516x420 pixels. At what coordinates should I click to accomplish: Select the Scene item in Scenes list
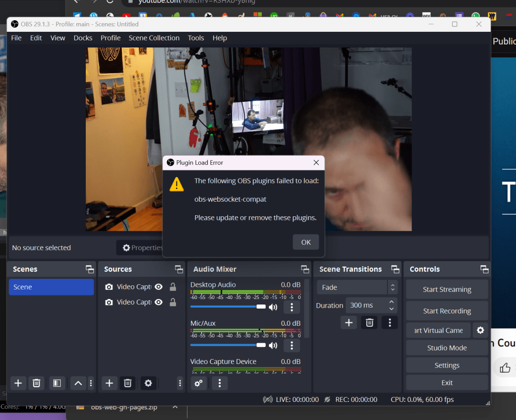point(51,287)
